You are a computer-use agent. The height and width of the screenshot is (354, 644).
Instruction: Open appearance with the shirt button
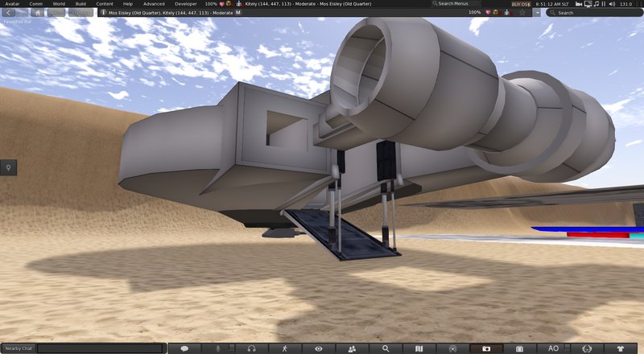(620, 348)
